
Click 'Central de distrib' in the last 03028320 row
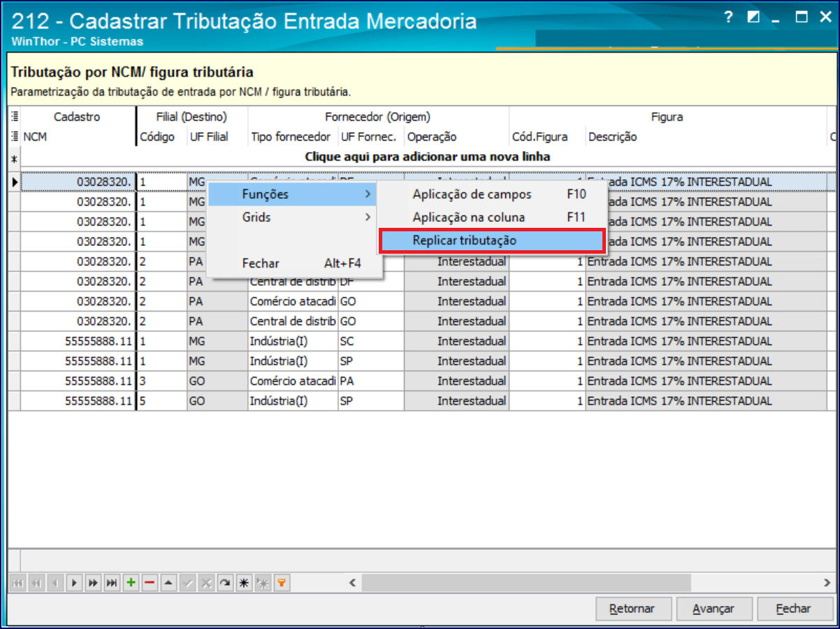click(x=293, y=321)
